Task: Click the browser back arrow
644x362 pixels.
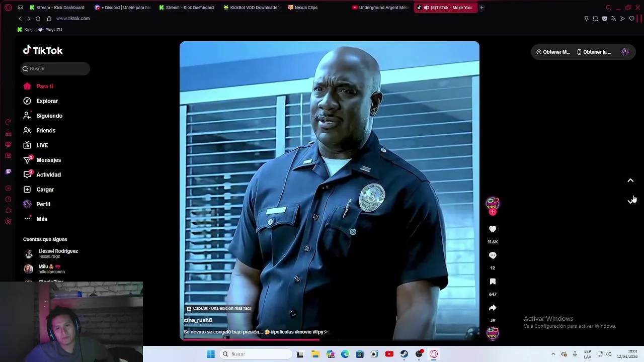Action: click(x=20, y=19)
